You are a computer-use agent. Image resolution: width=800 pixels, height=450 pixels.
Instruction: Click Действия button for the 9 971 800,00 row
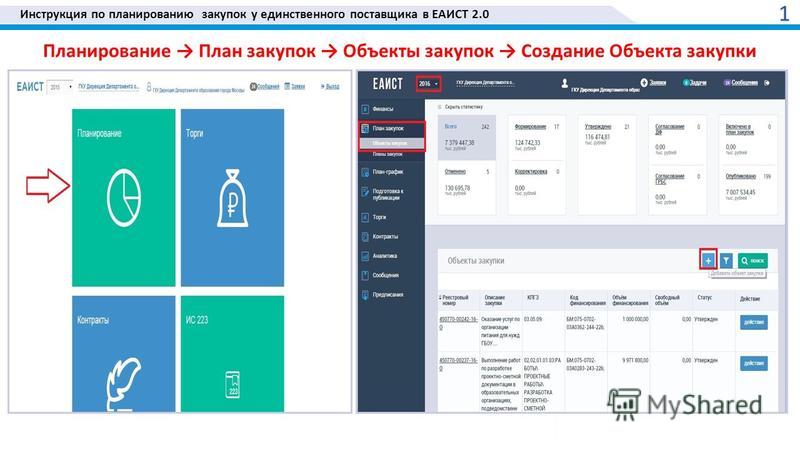point(754,363)
